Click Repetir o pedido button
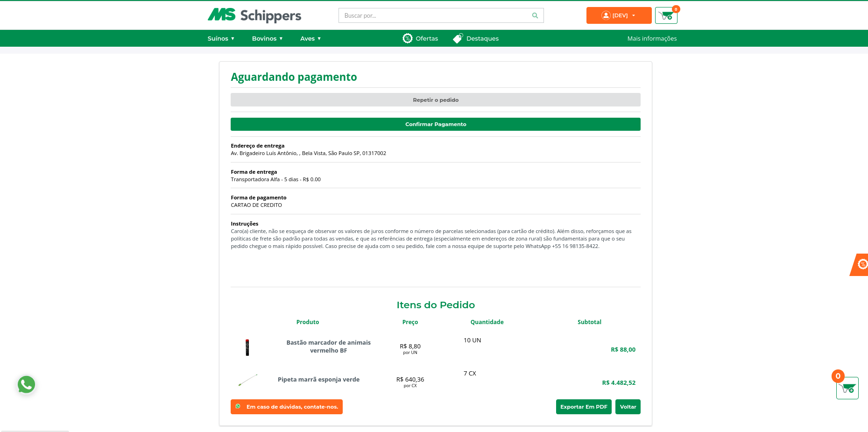This screenshot has height=432, width=868. [x=435, y=100]
